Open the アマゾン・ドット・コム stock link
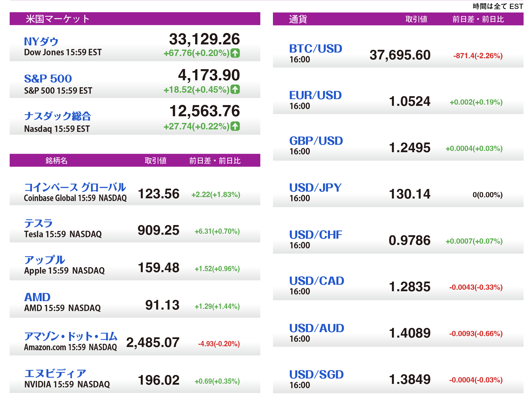 pos(71,336)
